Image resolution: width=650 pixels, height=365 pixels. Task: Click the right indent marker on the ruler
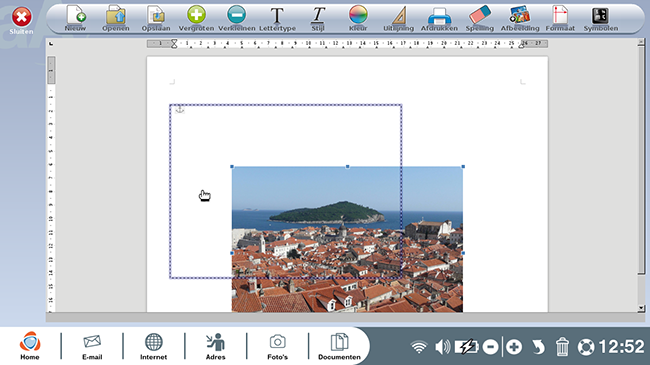[521, 45]
